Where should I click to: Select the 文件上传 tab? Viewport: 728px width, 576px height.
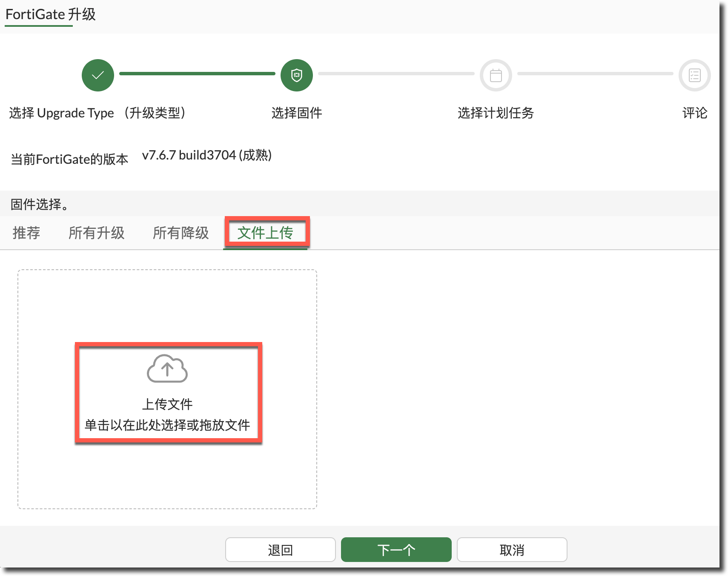click(x=265, y=233)
